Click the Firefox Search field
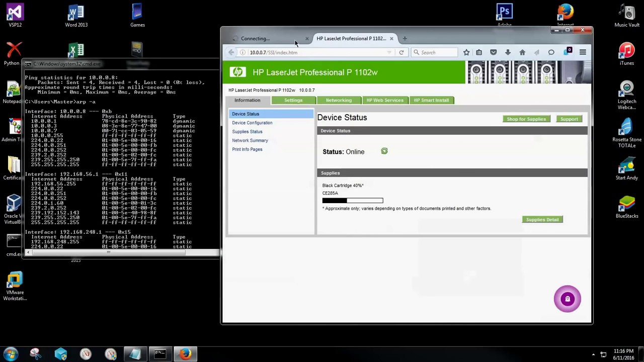Image resolution: width=644 pixels, height=362 pixels. click(x=435, y=52)
